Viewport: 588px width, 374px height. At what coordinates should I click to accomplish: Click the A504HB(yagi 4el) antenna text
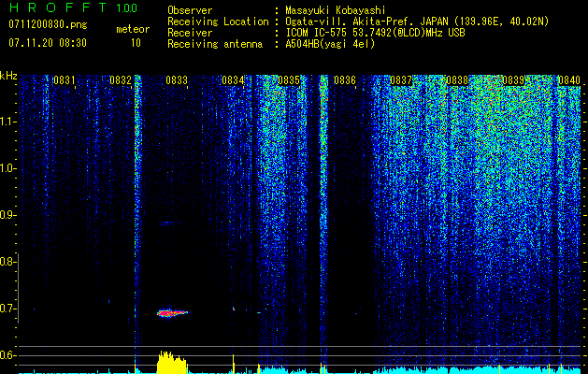[x=330, y=44]
